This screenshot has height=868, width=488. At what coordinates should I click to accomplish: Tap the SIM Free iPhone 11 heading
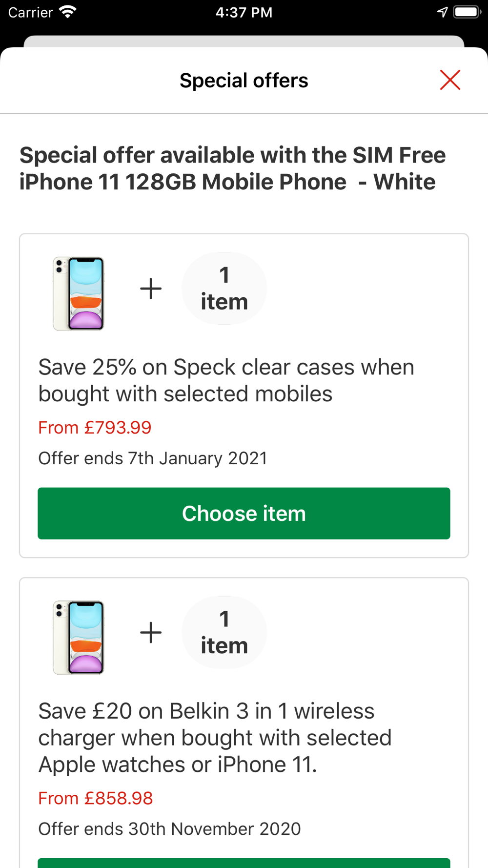pos(232,168)
